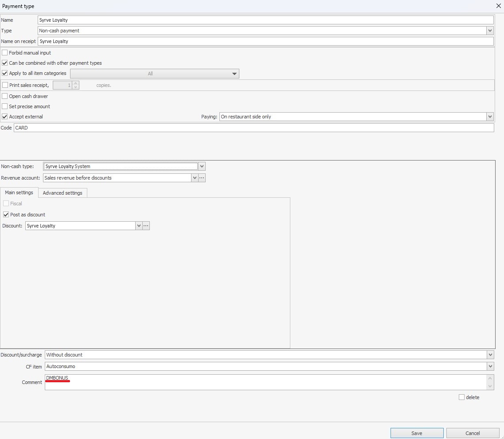
Task: Click the Name input field
Action: [266, 20]
